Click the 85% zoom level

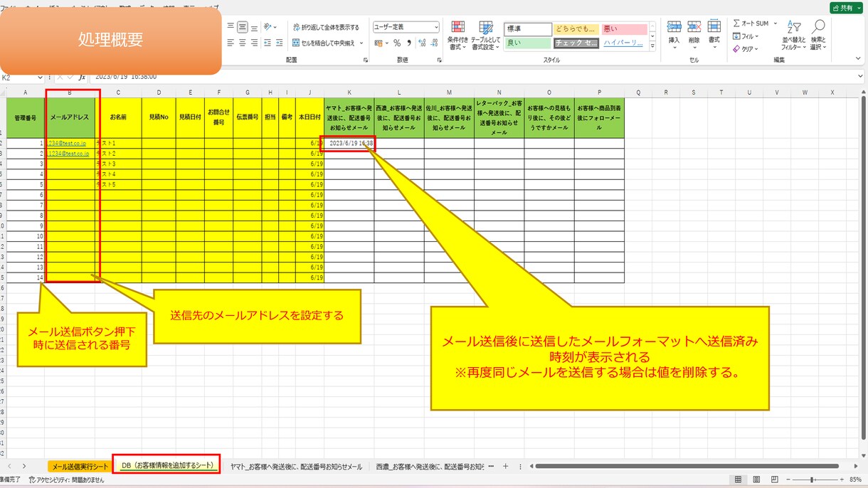pos(856,480)
